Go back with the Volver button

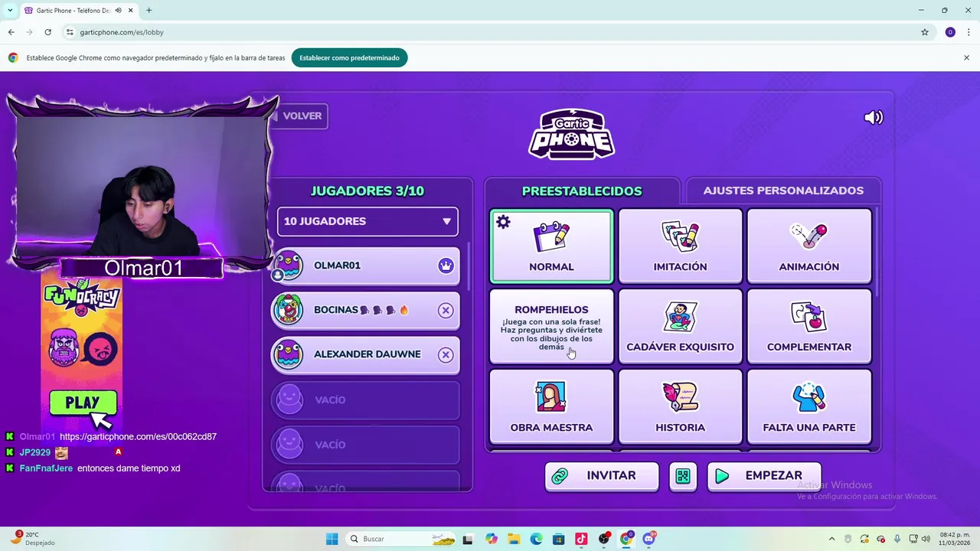click(x=301, y=116)
